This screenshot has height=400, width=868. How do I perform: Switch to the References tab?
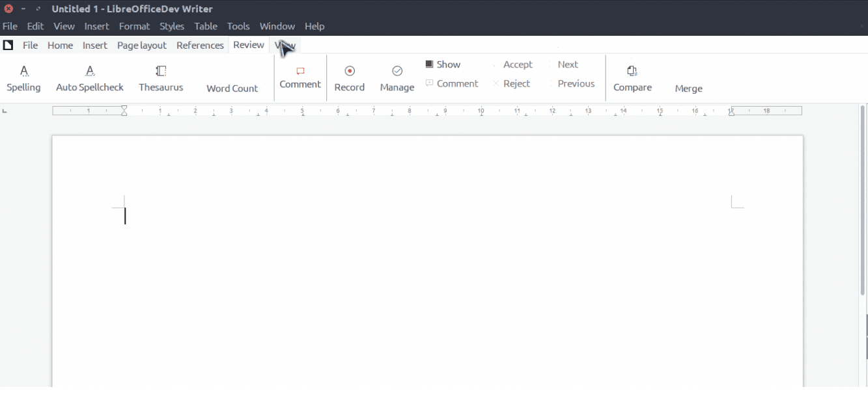200,45
